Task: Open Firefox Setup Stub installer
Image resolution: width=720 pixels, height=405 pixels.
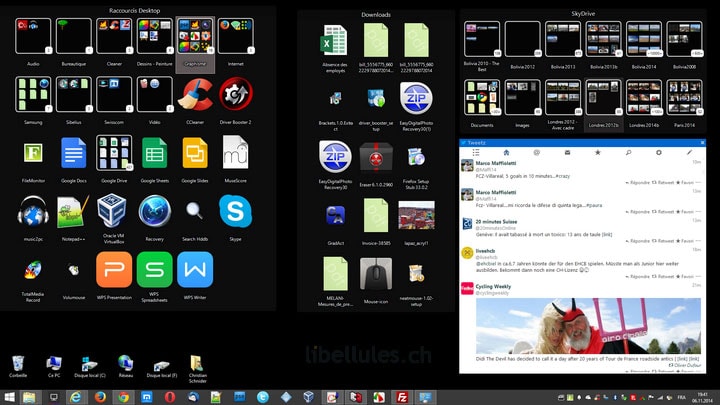Action: (x=416, y=157)
